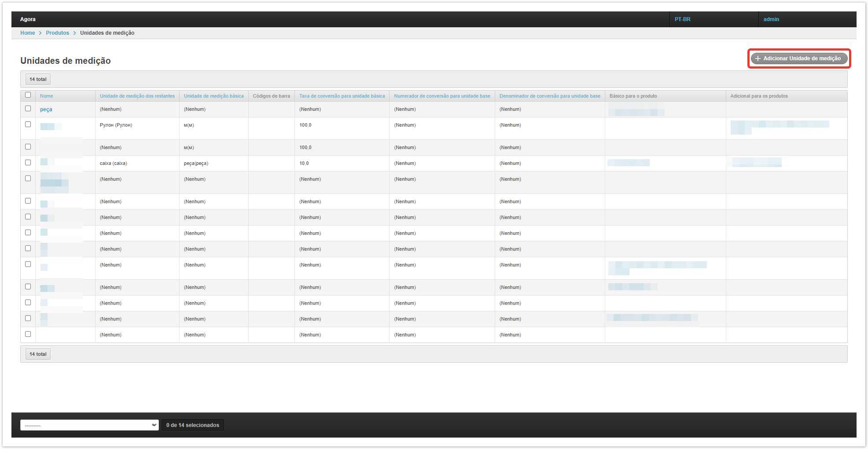Check the box for the peça row
This screenshot has width=868, height=449.
click(28, 109)
